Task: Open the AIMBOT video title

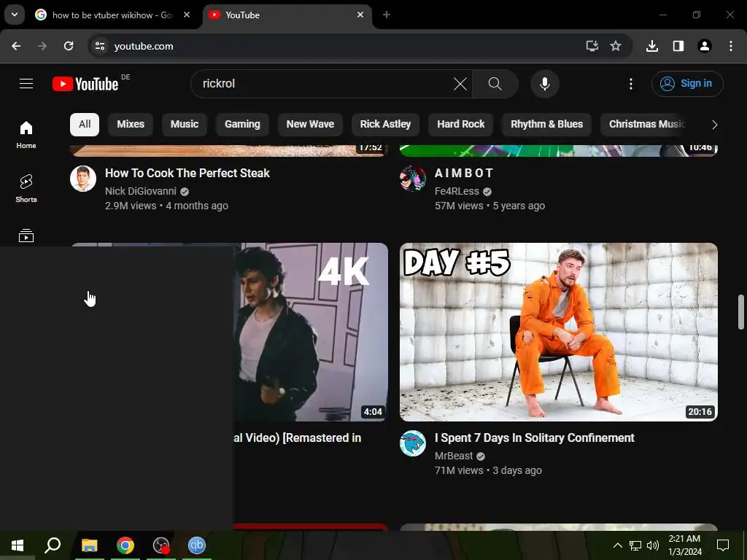Action: click(464, 173)
